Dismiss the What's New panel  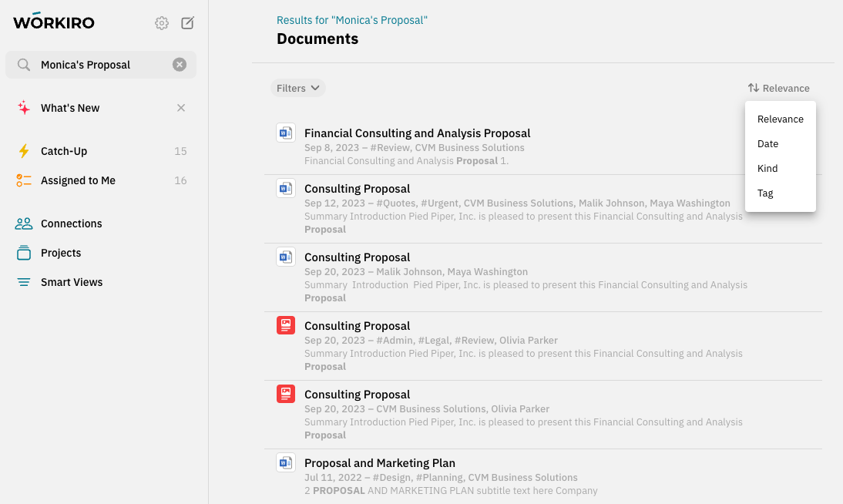click(181, 108)
